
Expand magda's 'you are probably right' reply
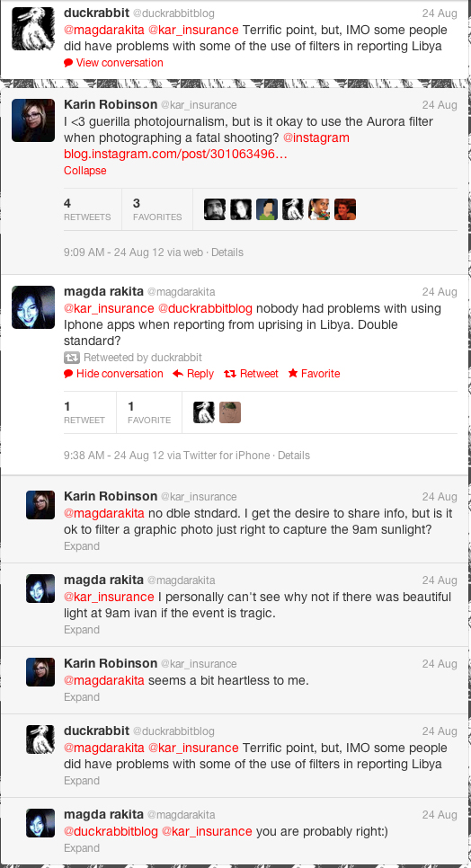point(82,848)
